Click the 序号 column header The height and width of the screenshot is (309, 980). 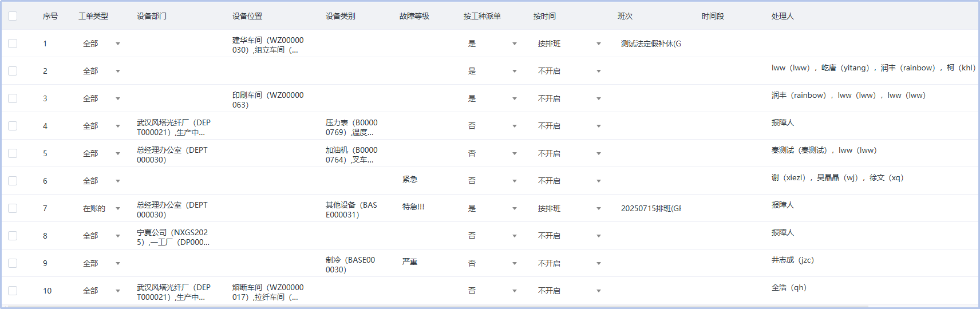pyautogui.click(x=50, y=16)
